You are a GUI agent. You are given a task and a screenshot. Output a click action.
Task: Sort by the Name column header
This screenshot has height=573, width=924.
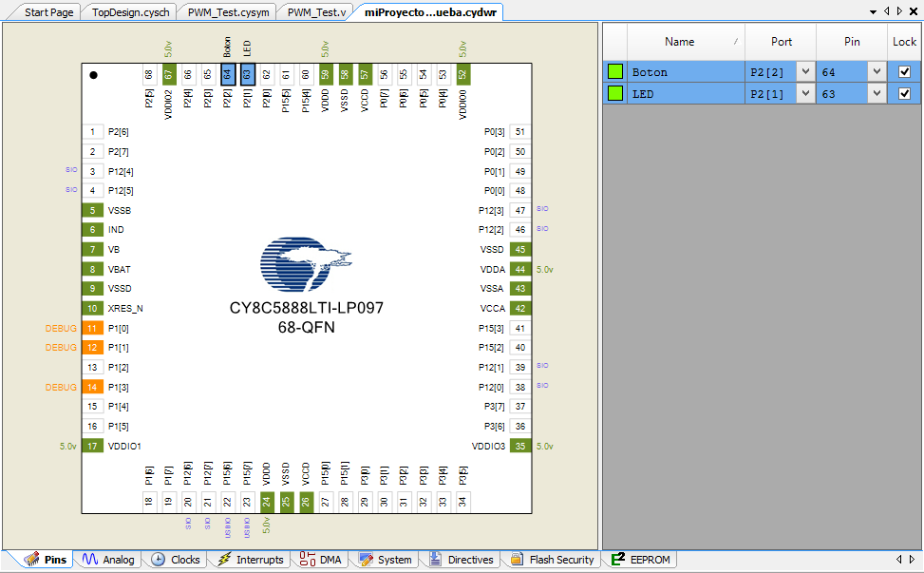tap(679, 42)
